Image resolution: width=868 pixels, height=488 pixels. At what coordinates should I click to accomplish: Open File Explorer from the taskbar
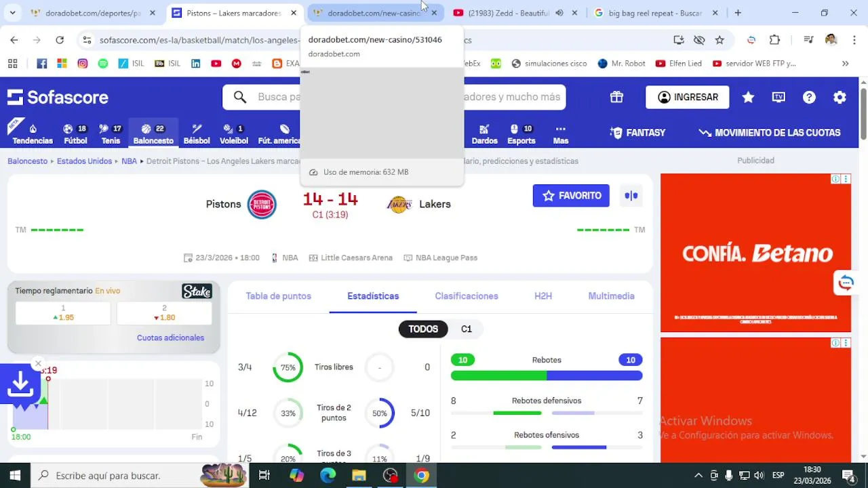pos(359,476)
